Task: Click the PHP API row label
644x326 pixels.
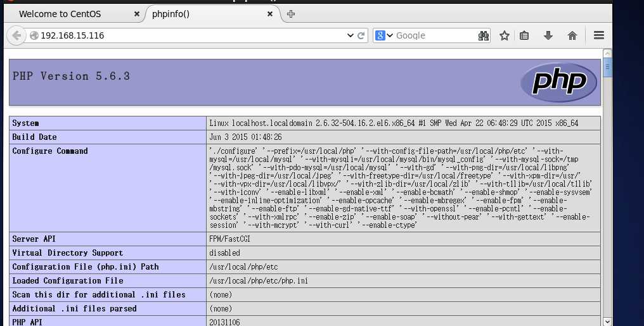Action: click(x=27, y=322)
